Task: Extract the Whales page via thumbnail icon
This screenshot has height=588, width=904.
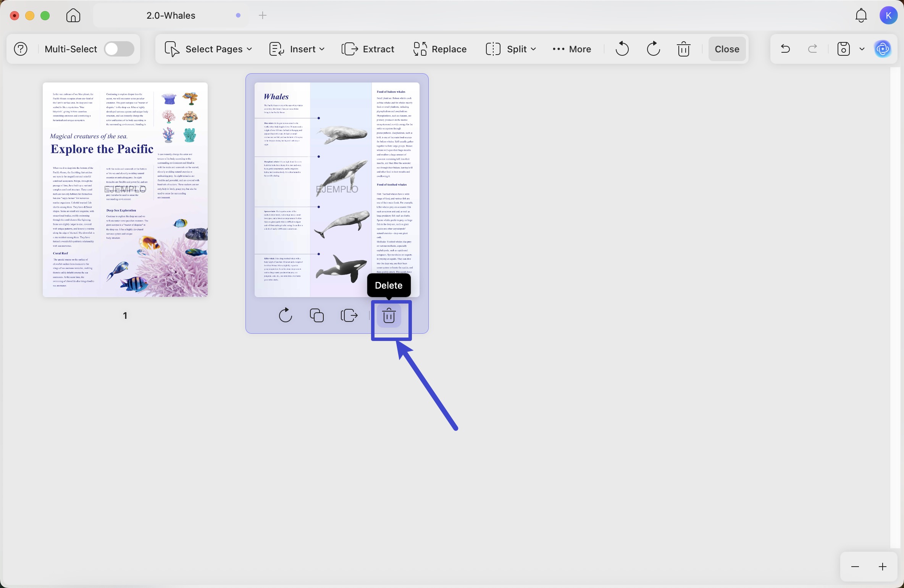Action: pos(349,316)
